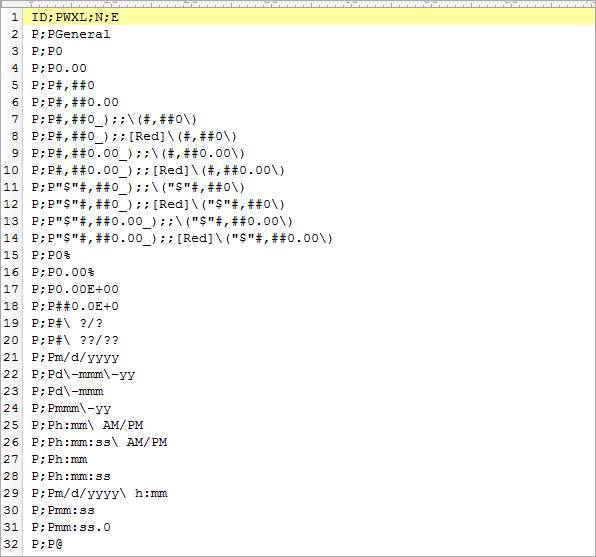Image resolution: width=596 pixels, height=557 pixels.
Task: Click line number 1 in the gutter
Action: pos(14,17)
